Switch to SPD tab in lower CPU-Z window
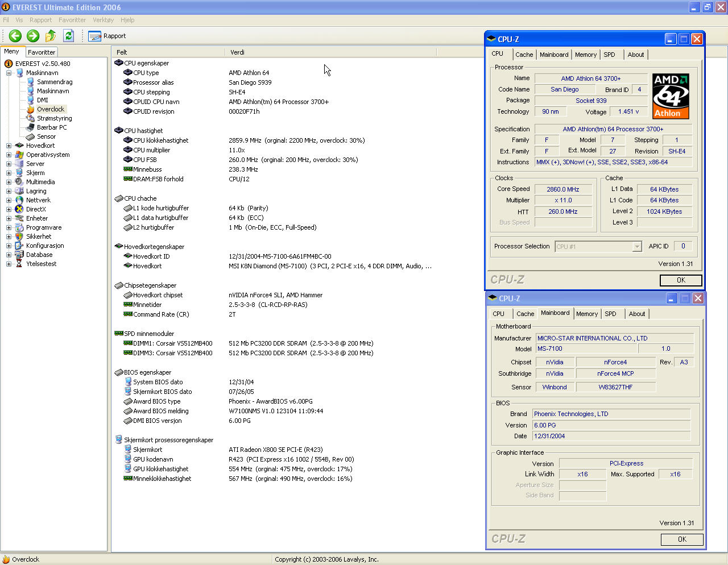The image size is (728, 565). (x=610, y=314)
